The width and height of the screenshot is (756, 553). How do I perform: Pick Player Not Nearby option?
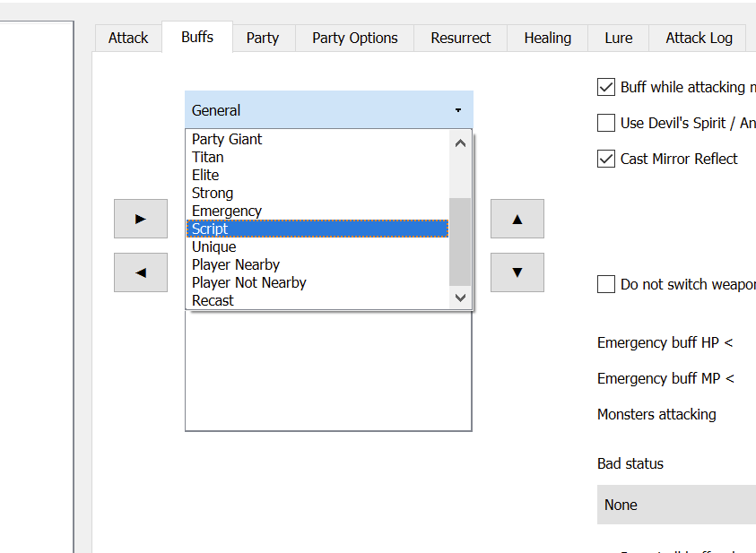pos(249,282)
